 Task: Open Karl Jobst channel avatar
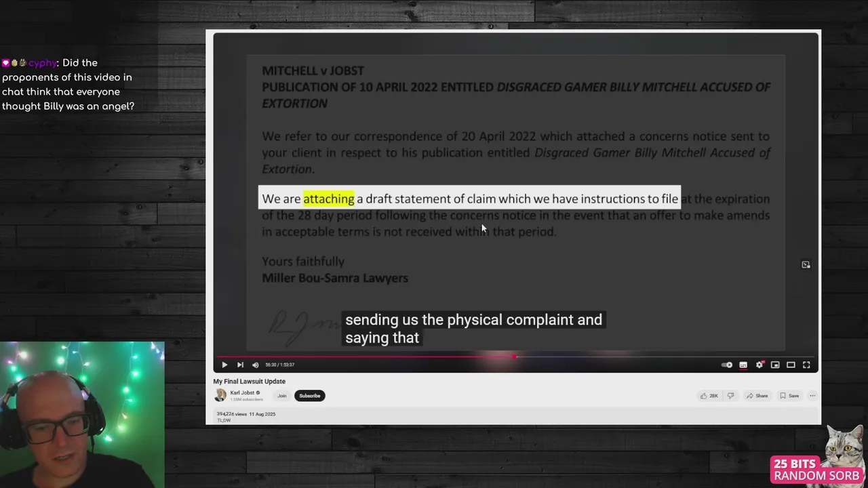coord(220,396)
